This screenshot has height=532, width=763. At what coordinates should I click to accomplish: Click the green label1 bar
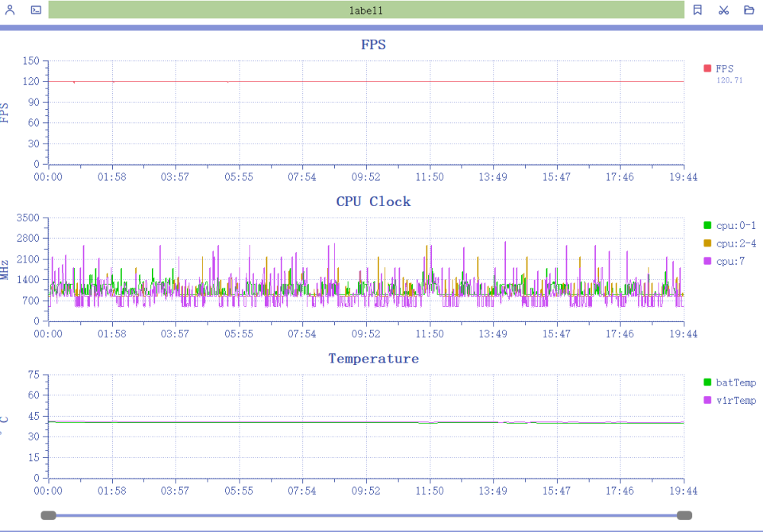tap(366, 10)
